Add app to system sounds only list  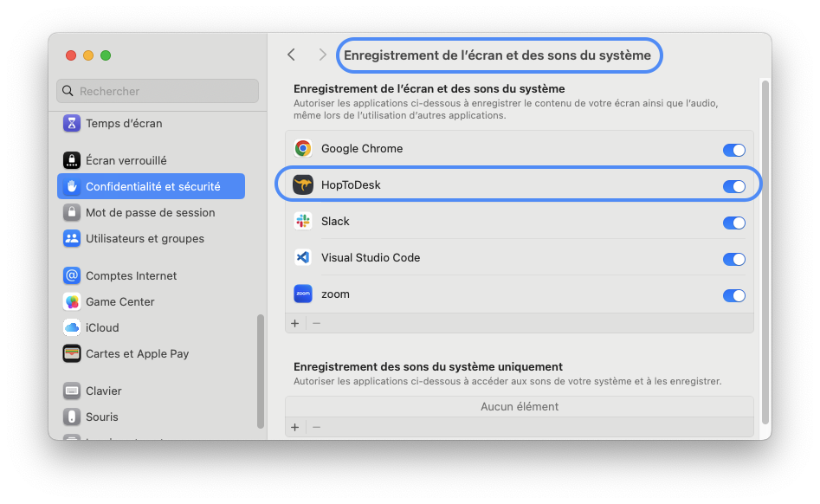pos(294,427)
